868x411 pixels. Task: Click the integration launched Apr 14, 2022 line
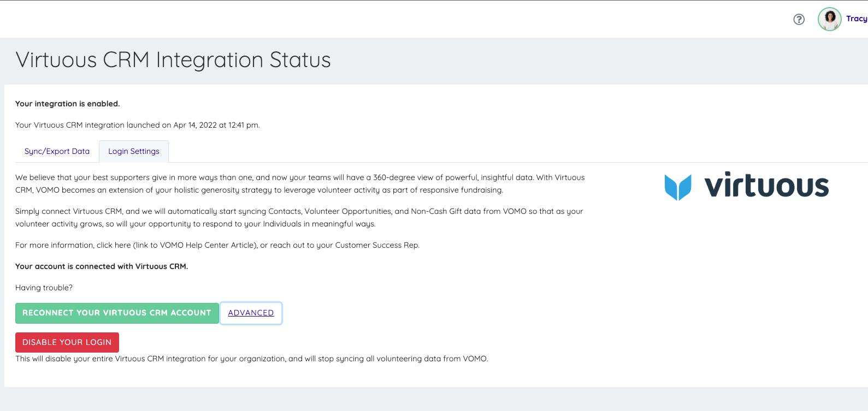138,125
